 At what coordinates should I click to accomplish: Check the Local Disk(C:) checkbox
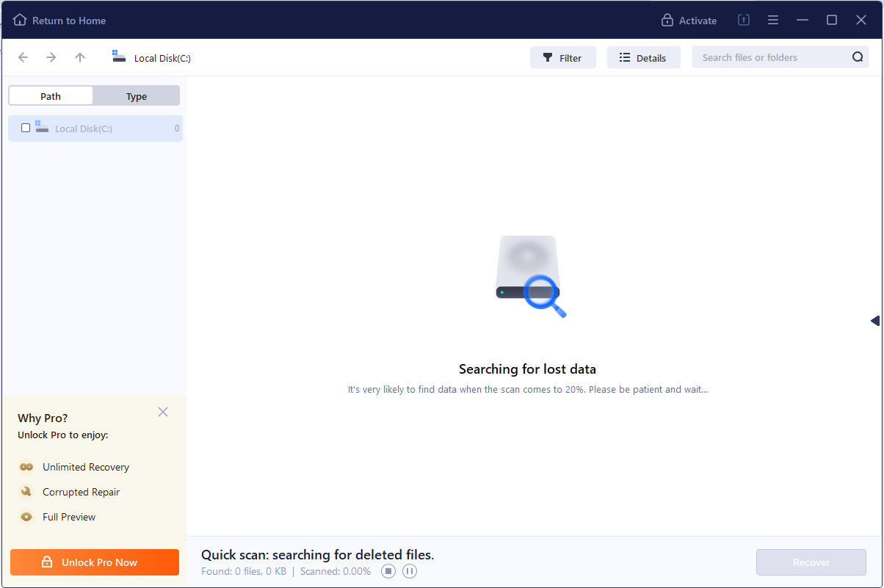pos(26,128)
